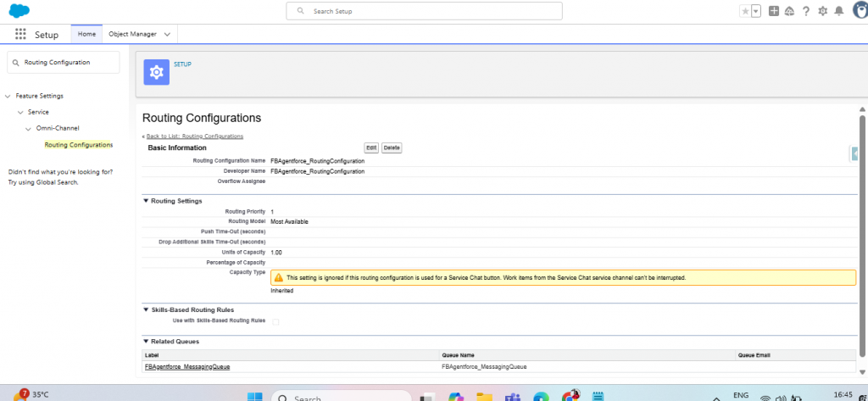This screenshot has width=868, height=401.
Task: Collapse the Feature Settings tree node
Action: [x=8, y=97]
